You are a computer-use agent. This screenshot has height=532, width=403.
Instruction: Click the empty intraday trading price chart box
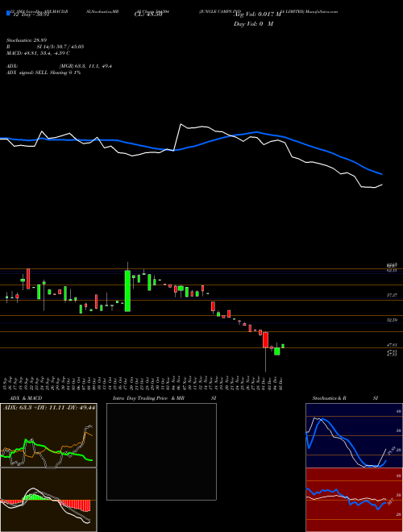click(161, 451)
